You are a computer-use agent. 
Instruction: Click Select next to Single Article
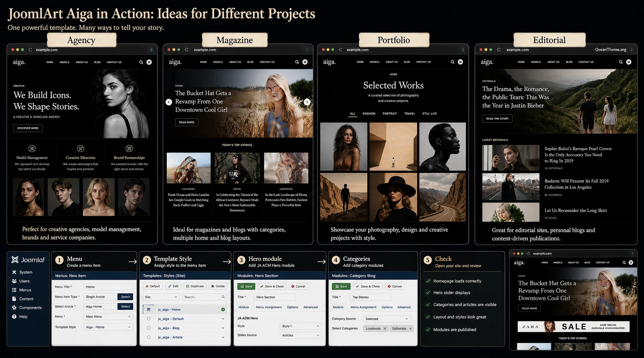126,297
